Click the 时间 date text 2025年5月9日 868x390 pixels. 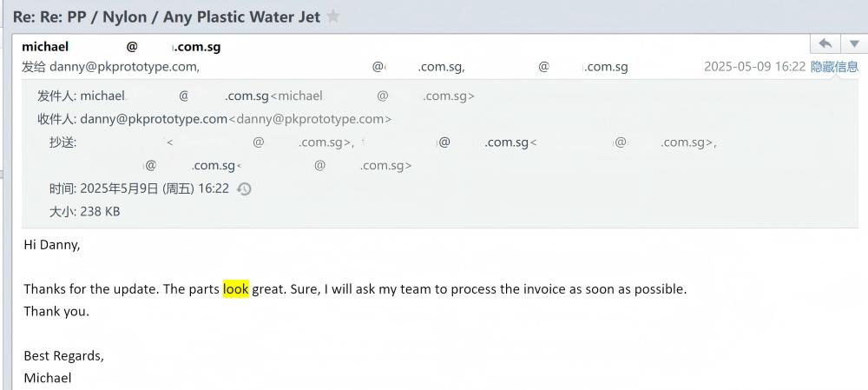(x=120, y=188)
